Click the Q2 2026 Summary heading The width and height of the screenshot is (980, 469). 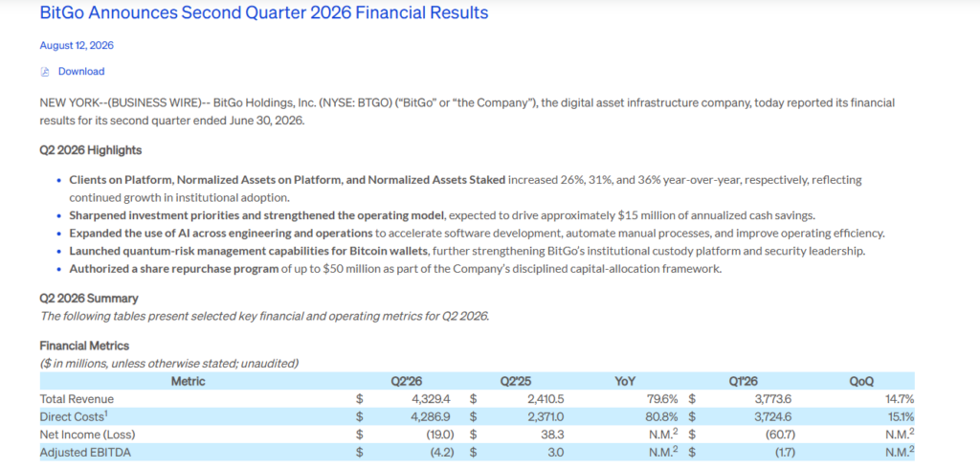(89, 299)
